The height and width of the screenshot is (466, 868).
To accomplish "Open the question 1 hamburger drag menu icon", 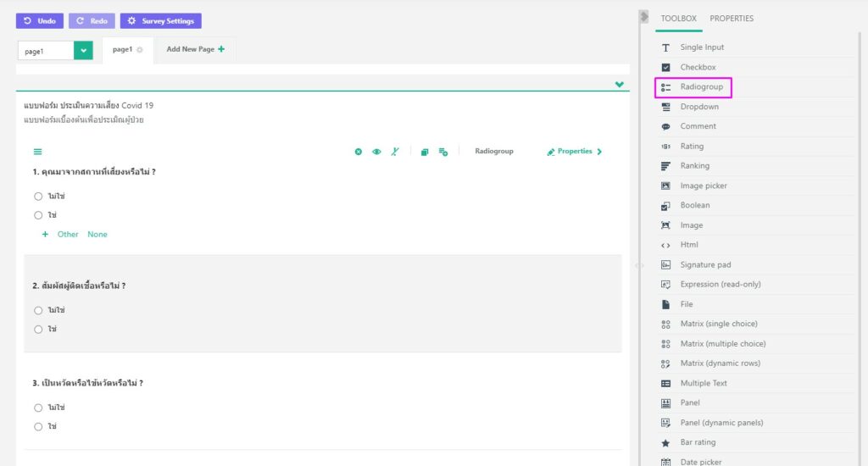I will (x=37, y=152).
